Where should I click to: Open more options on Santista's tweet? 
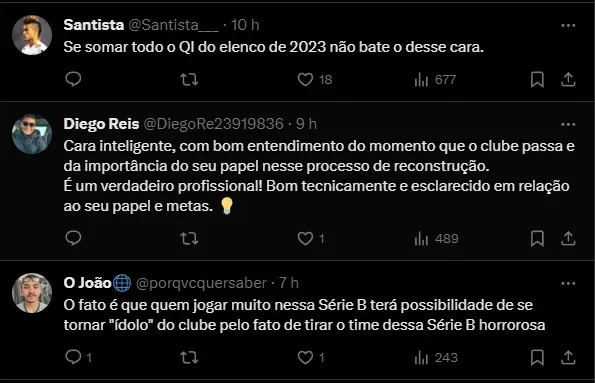click(568, 25)
